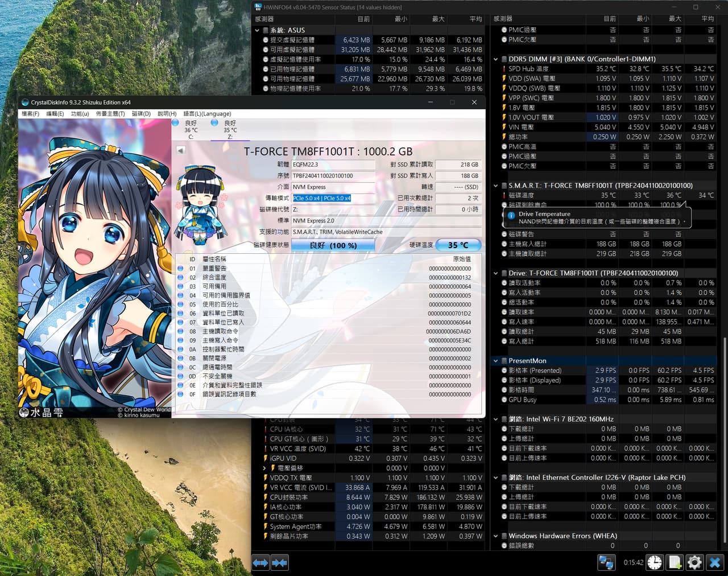Click the thermometer icon beside SPD Hub 溫度
728x576 pixels.
point(503,69)
